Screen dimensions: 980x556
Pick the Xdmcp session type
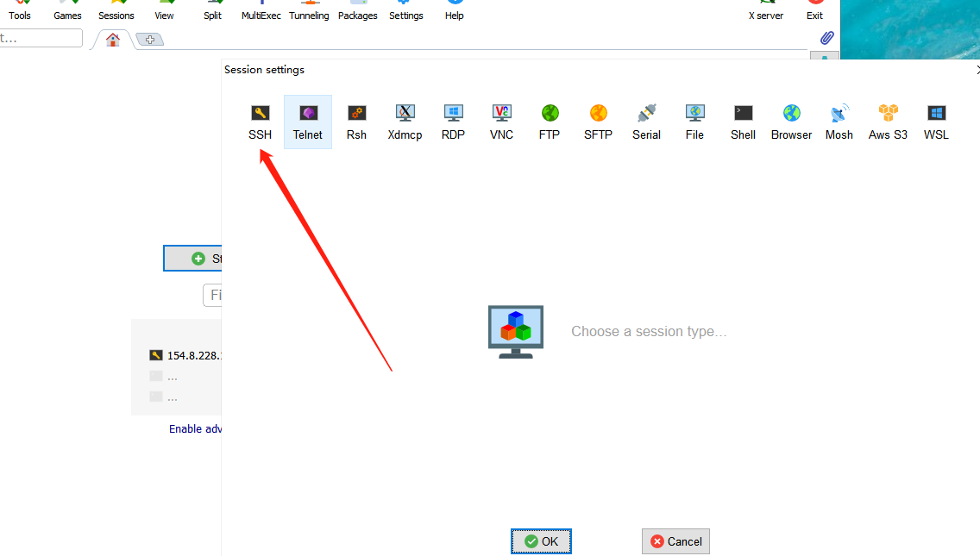[x=405, y=122]
